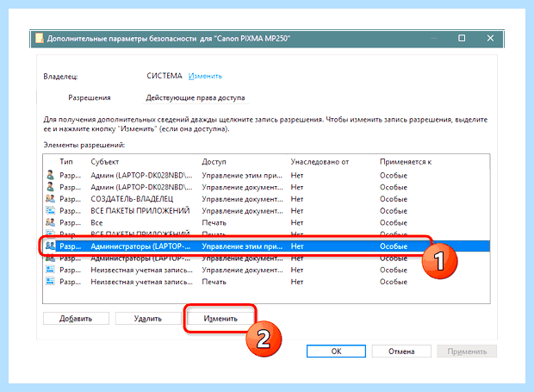Viewport: 534px width, 392px height.
Task: Click the dialog icon in the title bar
Action: click(40, 38)
